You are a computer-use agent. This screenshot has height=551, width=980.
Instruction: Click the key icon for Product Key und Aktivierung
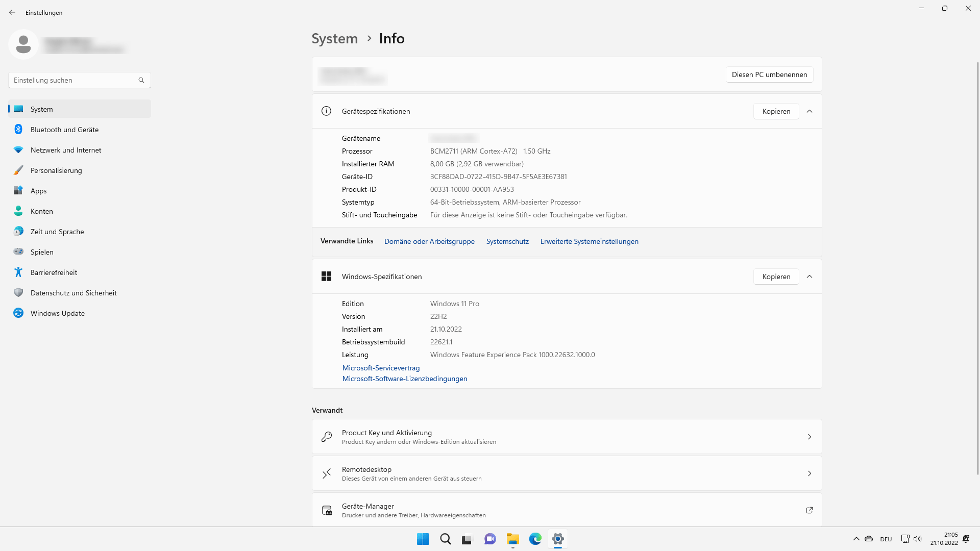[x=327, y=437]
